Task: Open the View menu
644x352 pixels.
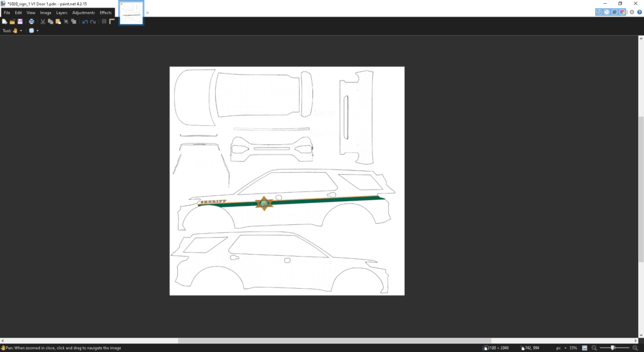Action: 31,13
